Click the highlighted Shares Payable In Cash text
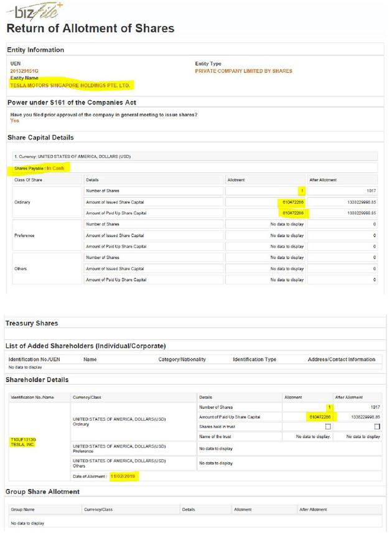The image size is (392, 547). 39,168
